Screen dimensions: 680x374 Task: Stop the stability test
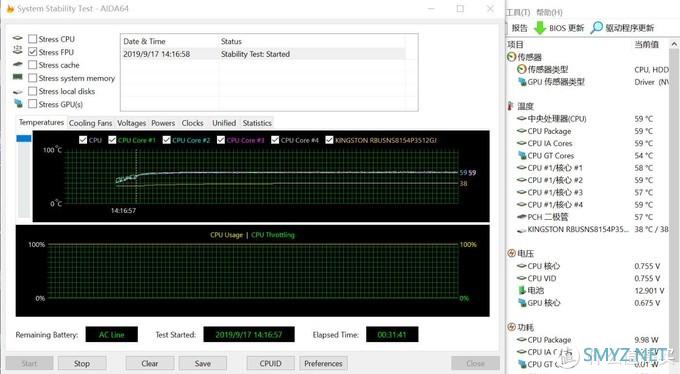click(82, 364)
